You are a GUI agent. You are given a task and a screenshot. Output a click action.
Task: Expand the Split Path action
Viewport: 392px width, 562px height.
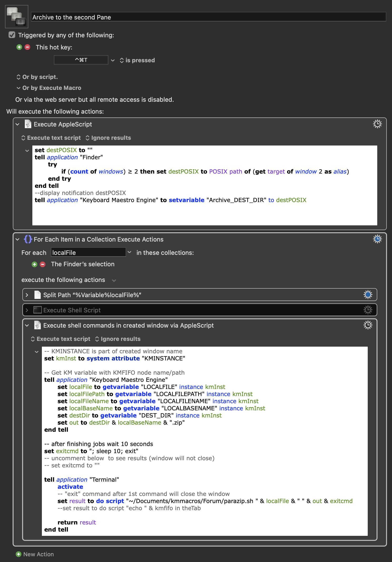(x=27, y=295)
